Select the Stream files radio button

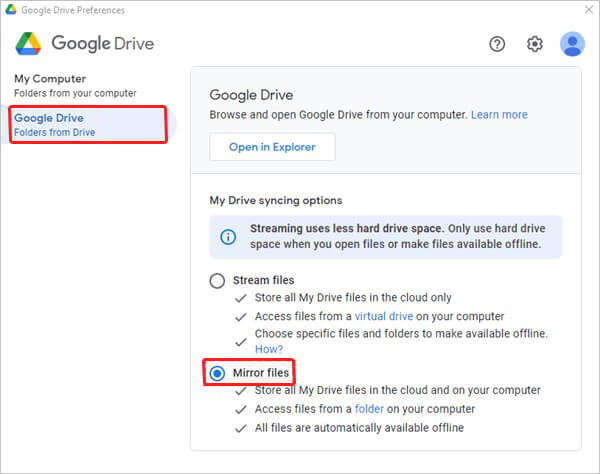coord(217,280)
